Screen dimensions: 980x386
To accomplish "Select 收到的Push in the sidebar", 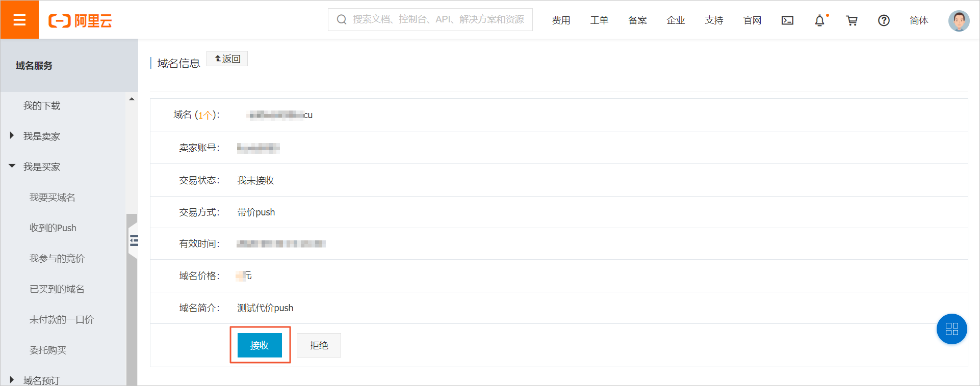I will coord(53,228).
